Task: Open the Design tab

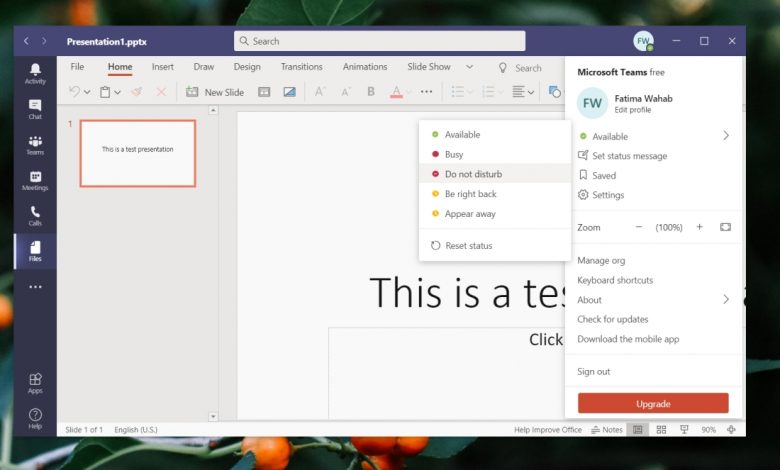Action: point(247,67)
